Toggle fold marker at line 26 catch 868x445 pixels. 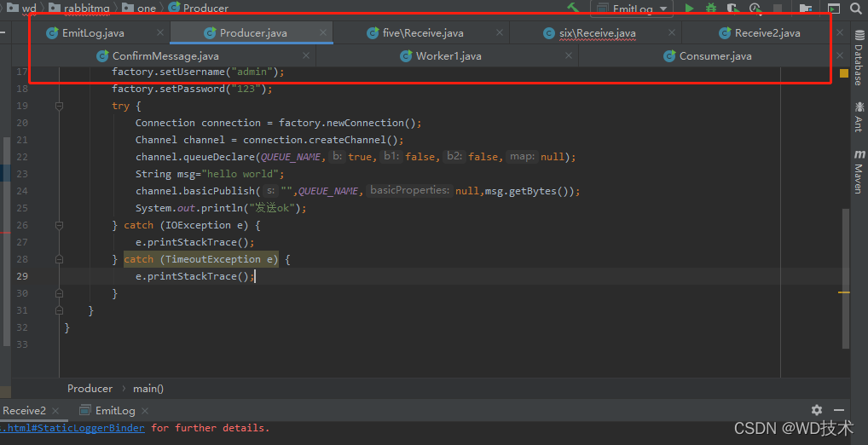click(x=59, y=225)
